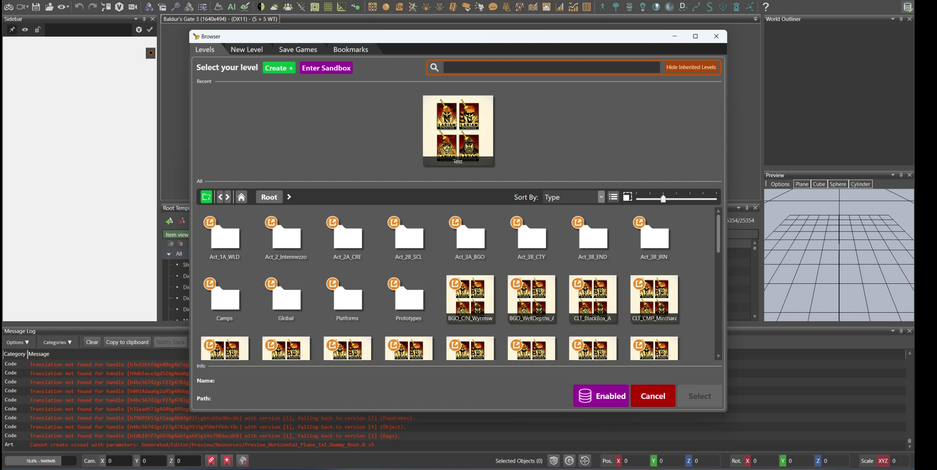Open the Bookmarks tab
Image resolution: width=937 pixels, height=470 pixels.
[x=350, y=49]
